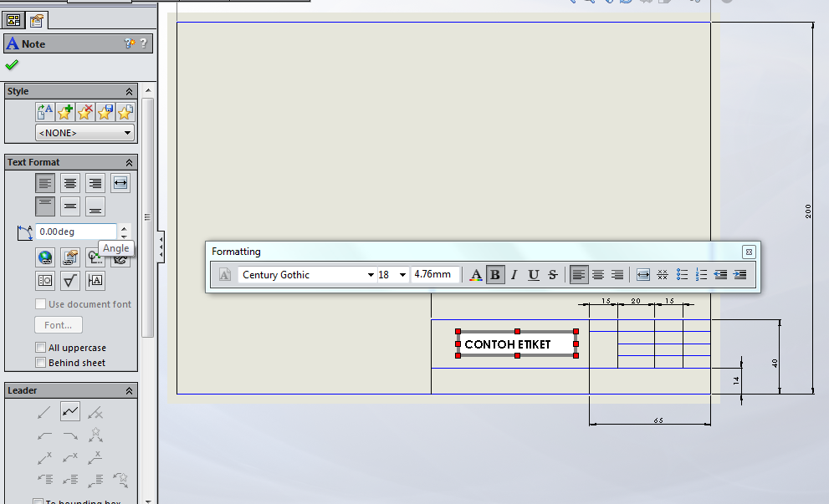The height and width of the screenshot is (504, 829).
Task: Open the font color picker
Action: click(476, 274)
